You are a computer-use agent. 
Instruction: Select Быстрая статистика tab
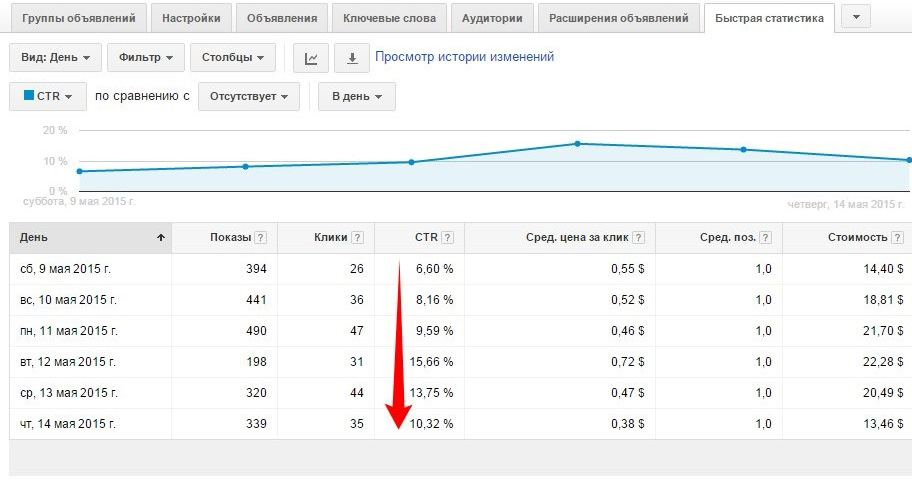[770, 18]
